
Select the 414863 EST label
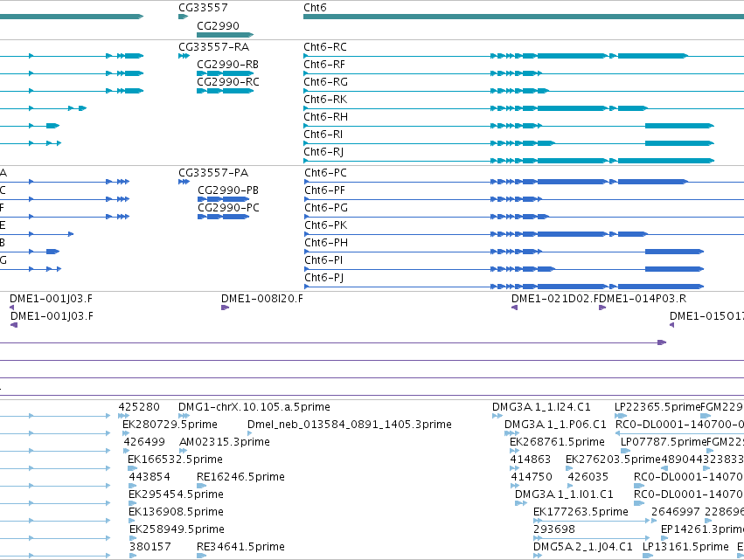point(531,460)
